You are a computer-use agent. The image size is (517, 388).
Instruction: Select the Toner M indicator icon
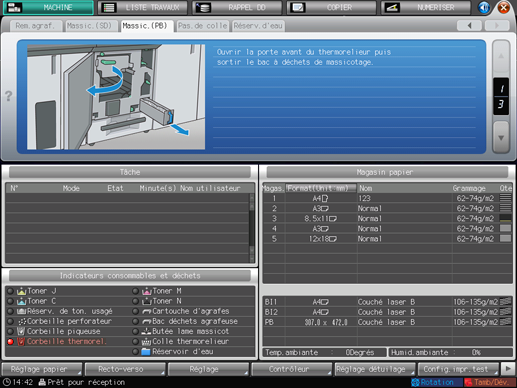[x=147, y=291]
